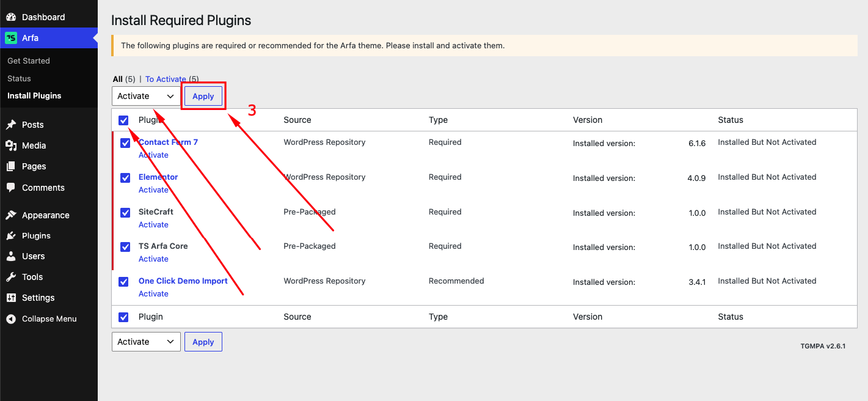Open Plugins menu in sidebar
Screen dimensions: 868x401
click(x=49, y=236)
